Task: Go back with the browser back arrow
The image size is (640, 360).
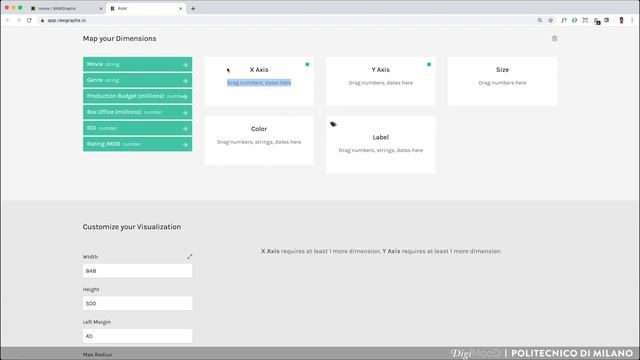Action: pyautogui.click(x=7, y=20)
